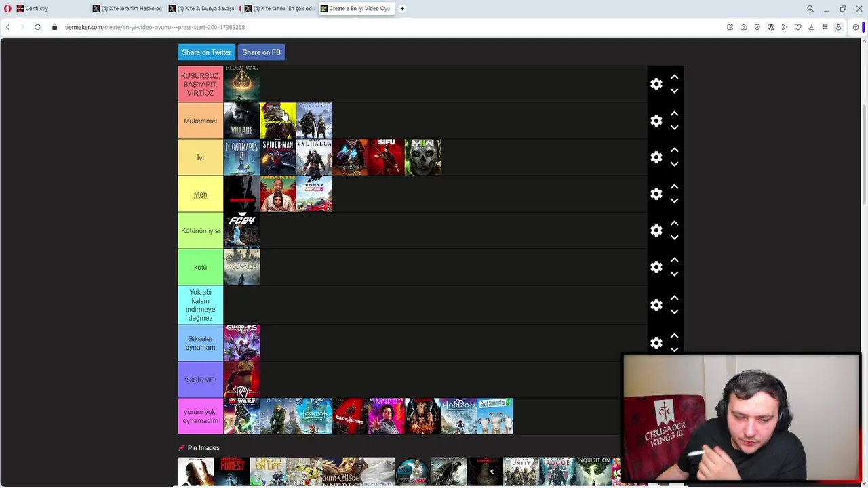This screenshot has width=868, height=488.
Task: Select the Elden Ring cover thumbnail
Action: point(242,84)
